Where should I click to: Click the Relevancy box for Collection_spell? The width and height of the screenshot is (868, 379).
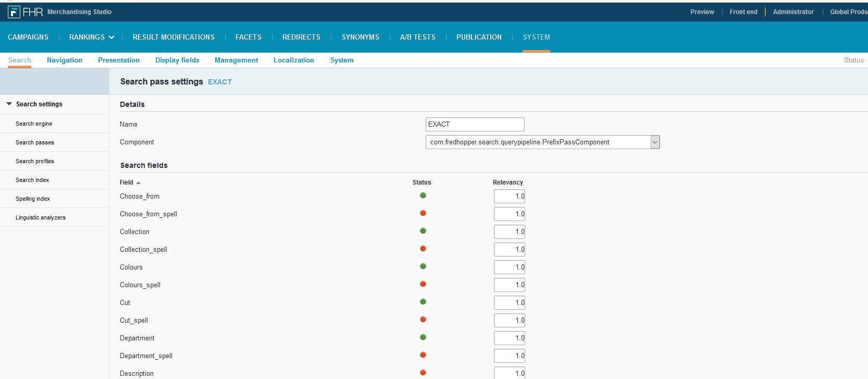(x=510, y=249)
